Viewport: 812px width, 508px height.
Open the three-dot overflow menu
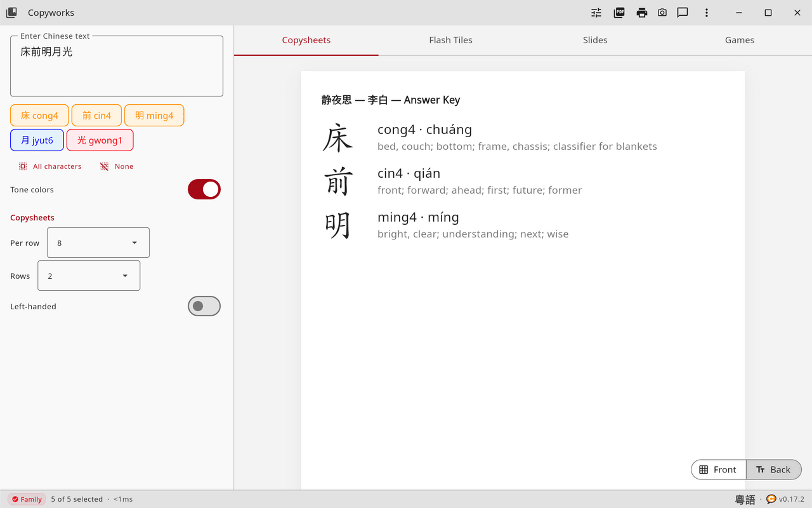pyautogui.click(x=707, y=13)
